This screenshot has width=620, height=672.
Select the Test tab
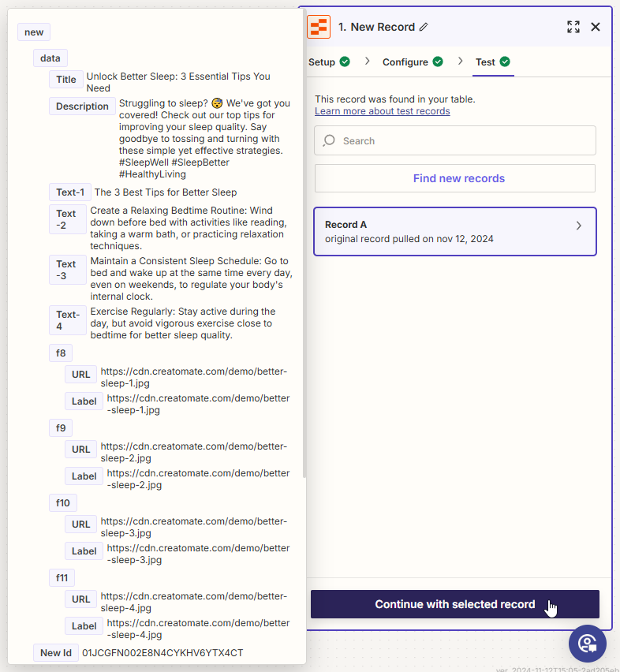485,62
